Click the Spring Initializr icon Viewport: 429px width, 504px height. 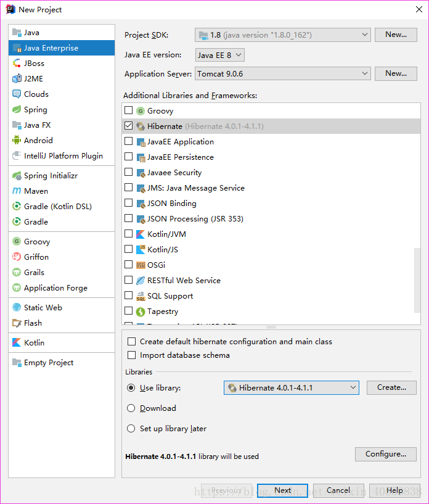click(x=17, y=176)
